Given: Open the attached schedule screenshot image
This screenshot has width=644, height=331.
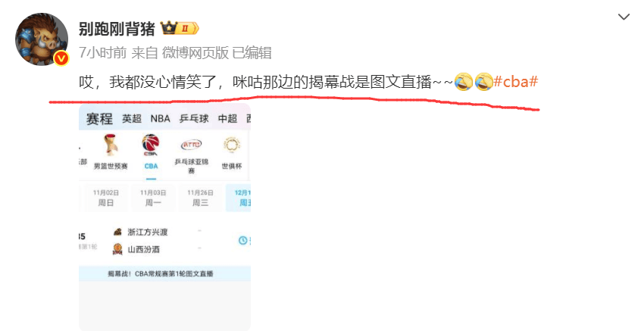Looking at the screenshot, I should pos(164,217).
